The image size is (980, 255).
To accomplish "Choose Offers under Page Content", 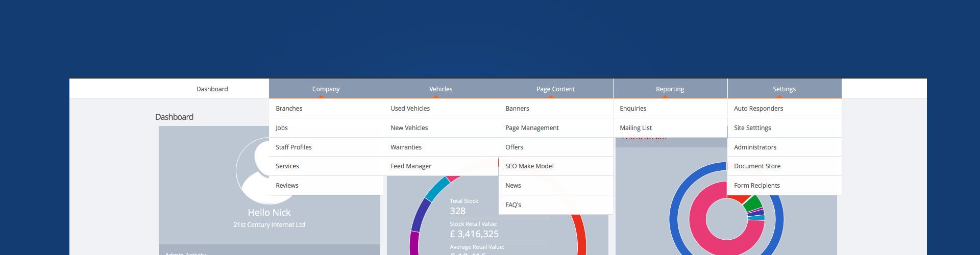I will pyautogui.click(x=555, y=147).
